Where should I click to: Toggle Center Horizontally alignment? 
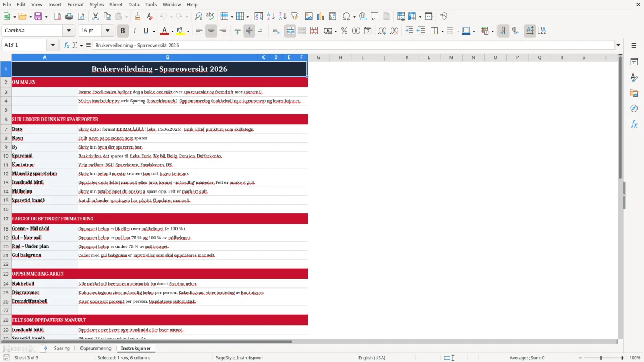pos(211,31)
